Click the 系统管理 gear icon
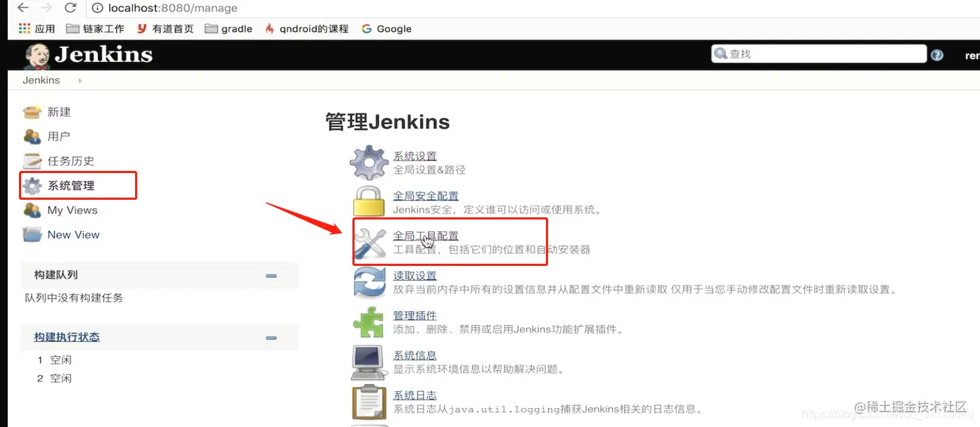The image size is (980, 427). [x=32, y=186]
